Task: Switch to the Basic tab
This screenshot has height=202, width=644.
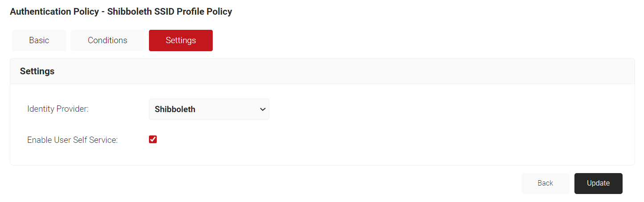Action: tap(39, 40)
